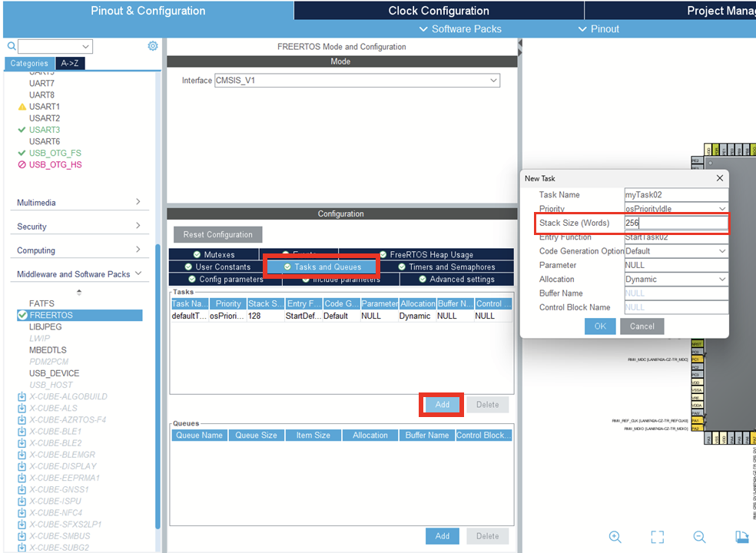Cancel the New Task dialog
Viewport: 756px width, 553px height.
click(642, 326)
